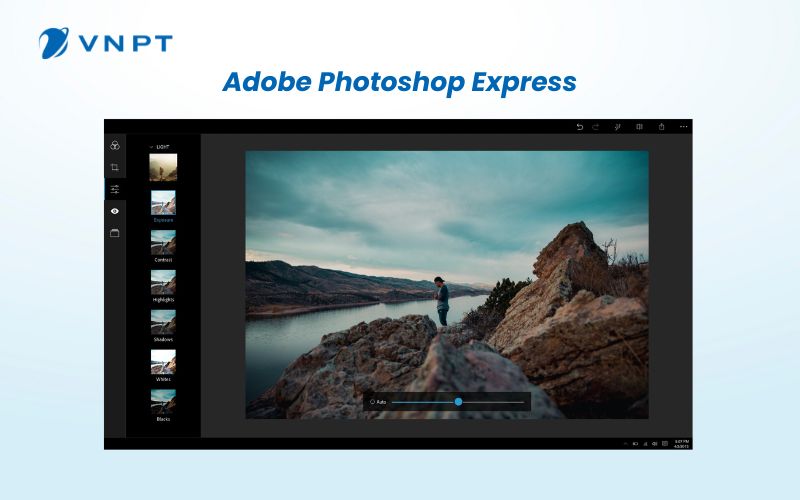The image size is (800, 500).
Task: Open the Looks filters panel icon
Action: point(115,145)
